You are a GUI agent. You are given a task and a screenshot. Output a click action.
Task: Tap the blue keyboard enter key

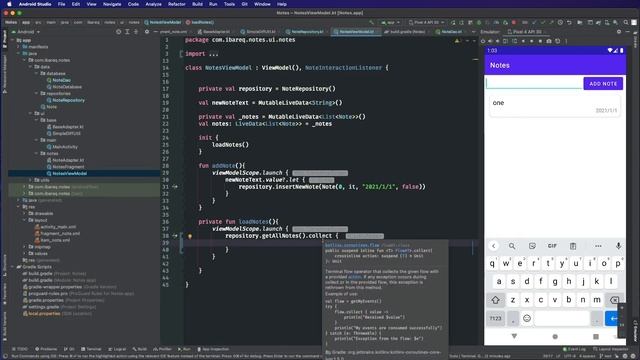[x=612, y=318]
